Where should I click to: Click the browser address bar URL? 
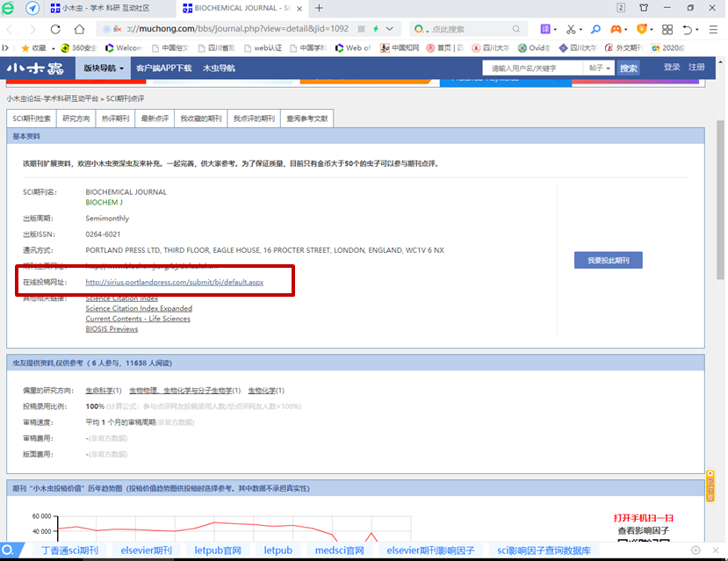[237, 29]
